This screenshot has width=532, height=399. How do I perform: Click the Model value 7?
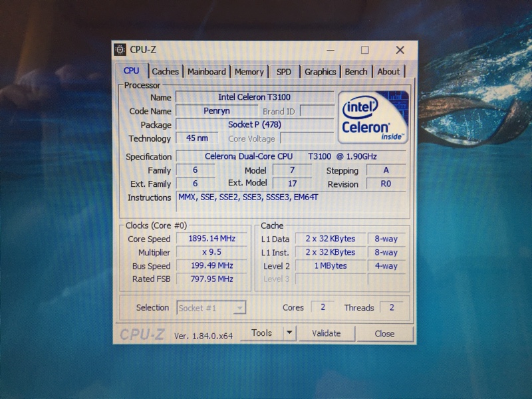(292, 170)
